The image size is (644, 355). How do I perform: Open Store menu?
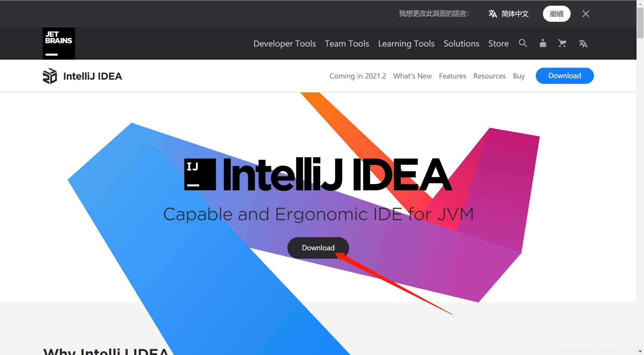coord(499,44)
